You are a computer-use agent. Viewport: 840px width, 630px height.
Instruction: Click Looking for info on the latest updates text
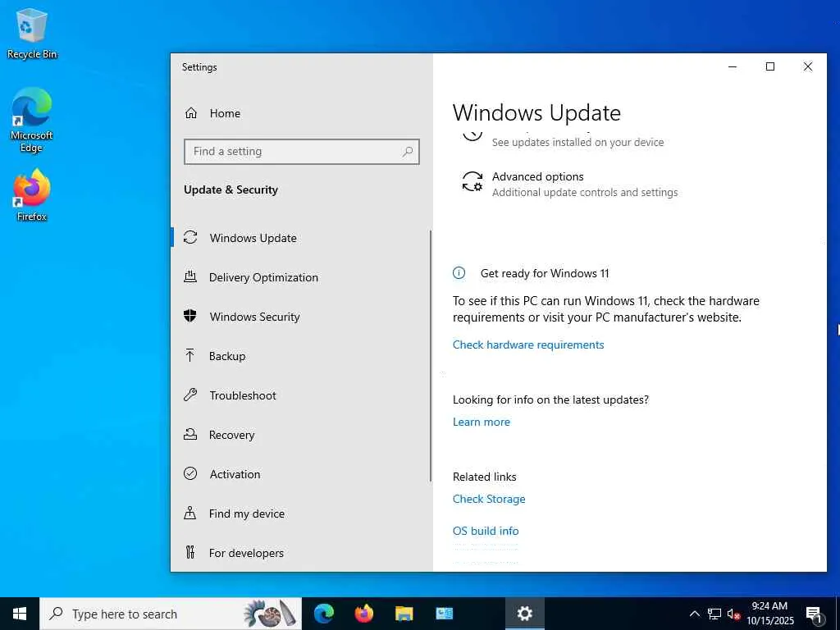point(550,399)
